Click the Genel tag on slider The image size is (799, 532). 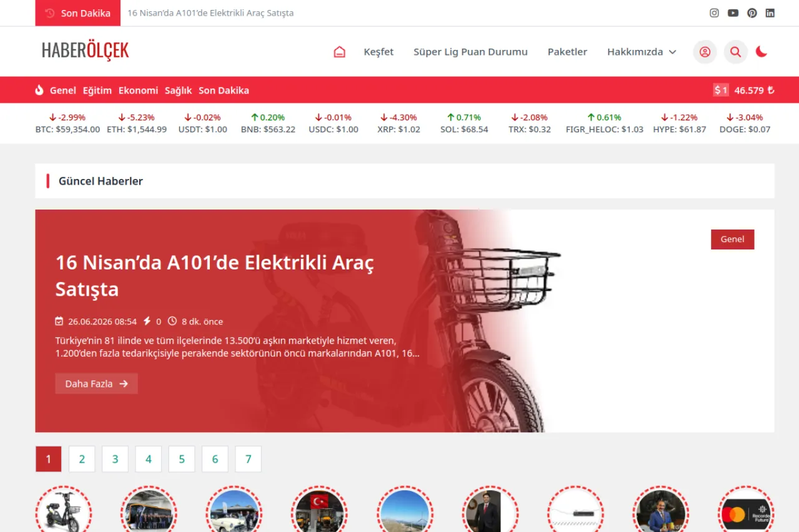point(732,239)
